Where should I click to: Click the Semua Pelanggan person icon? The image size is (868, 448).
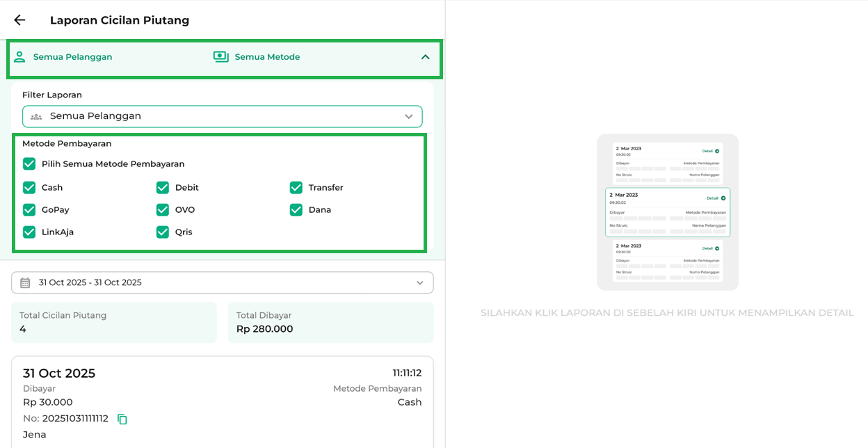pyautogui.click(x=19, y=57)
